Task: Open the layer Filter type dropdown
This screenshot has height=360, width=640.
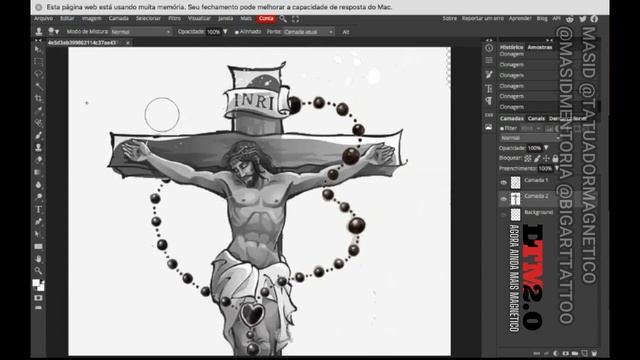Action: click(x=531, y=128)
